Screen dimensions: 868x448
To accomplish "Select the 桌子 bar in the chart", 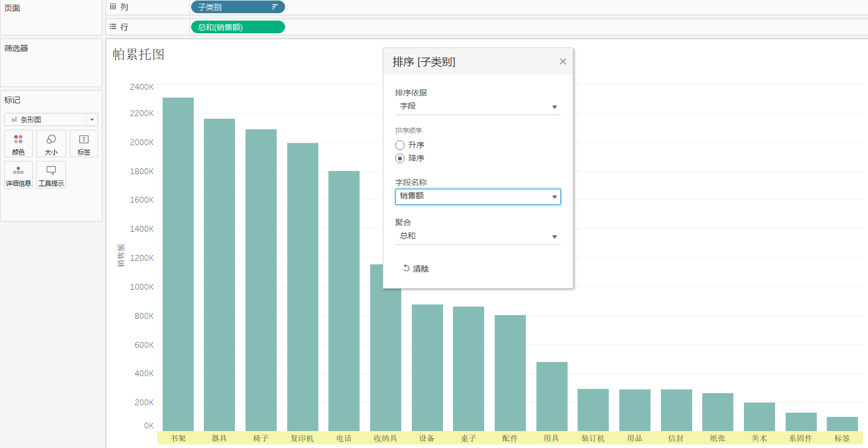I will (468, 369).
